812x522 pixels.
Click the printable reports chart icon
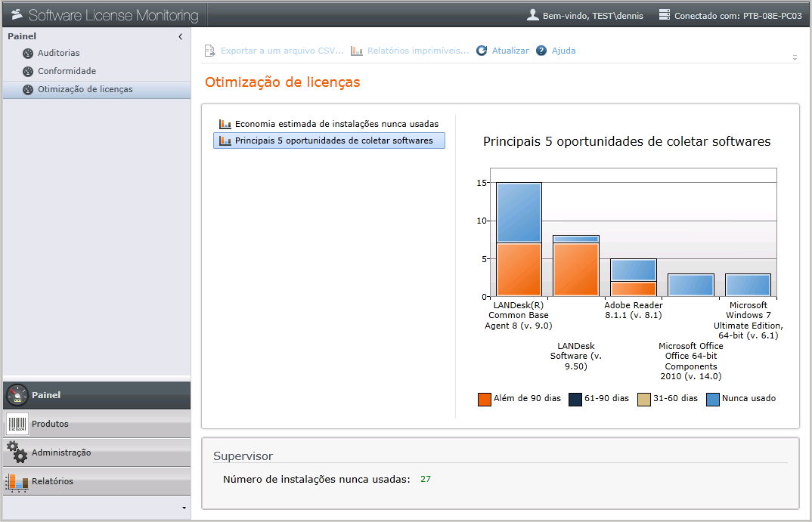click(356, 51)
